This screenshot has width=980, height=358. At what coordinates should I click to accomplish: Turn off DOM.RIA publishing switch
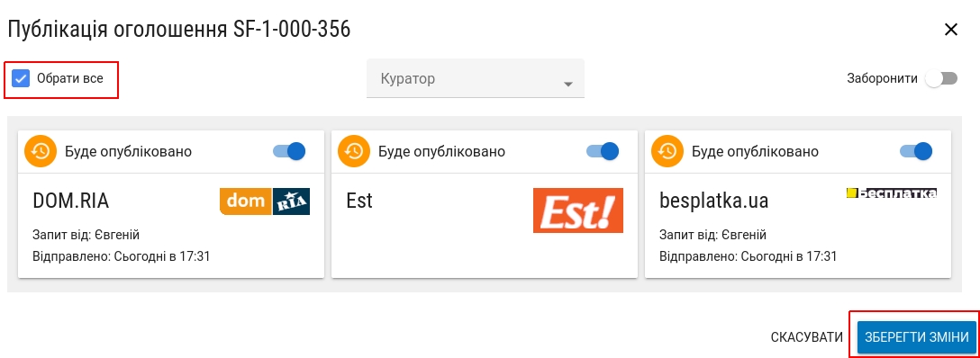[x=289, y=151]
